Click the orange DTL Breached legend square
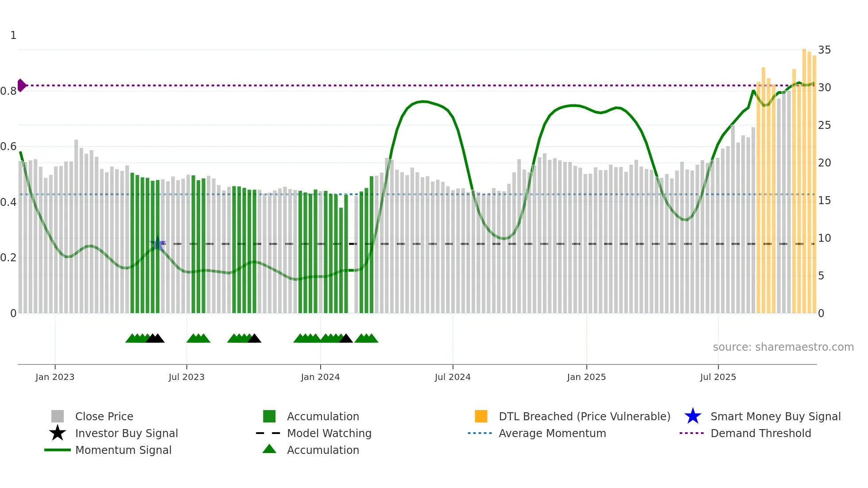Screen dimensions: 868x488 (x=481, y=416)
